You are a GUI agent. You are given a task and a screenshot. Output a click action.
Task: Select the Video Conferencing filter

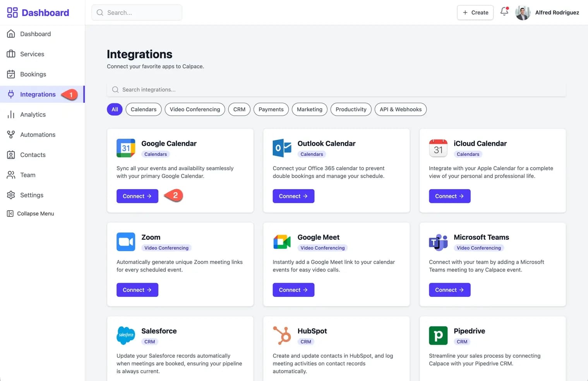pos(195,109)
